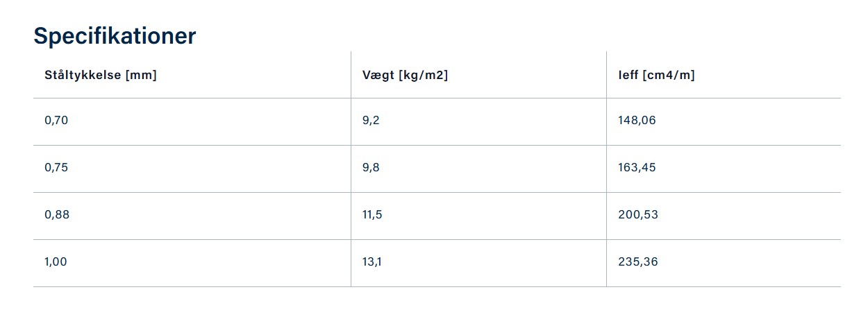The width and height of the screenshot is (868, 310).
Task: Click the word Ståltykkelse in the header
Action: coord(83,76)
